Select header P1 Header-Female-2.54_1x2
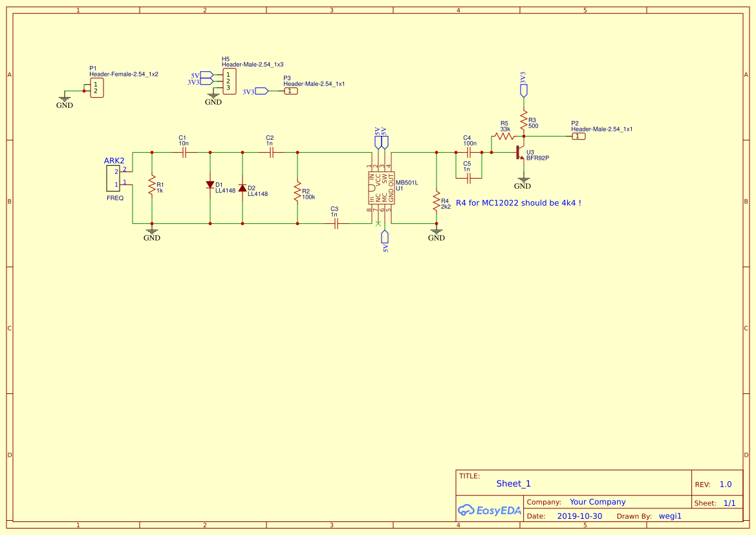 [96, 87]
